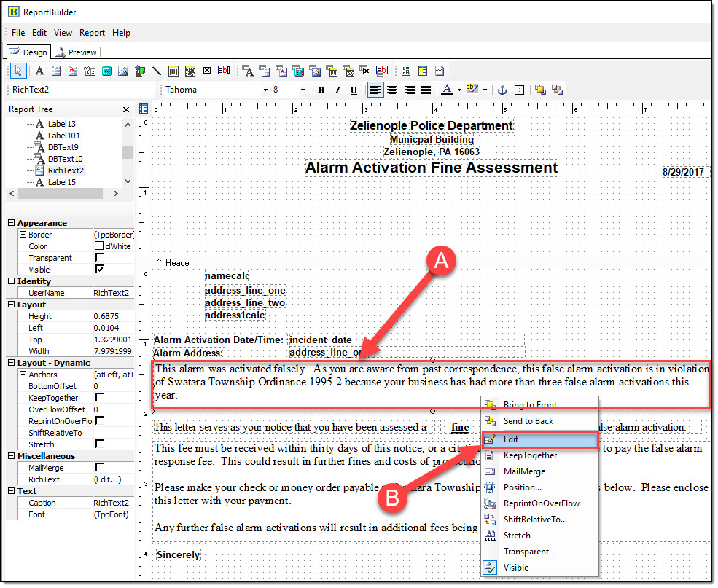Image resolution: width=718 pixels, height=588 pixels.
Task: Enable the KeepTogether checkbox
Action: click(x=100, y=398)
